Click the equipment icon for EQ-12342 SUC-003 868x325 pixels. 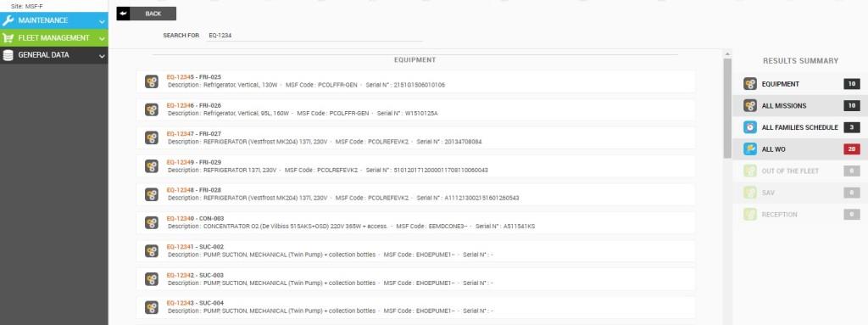(x=152, y=279)
